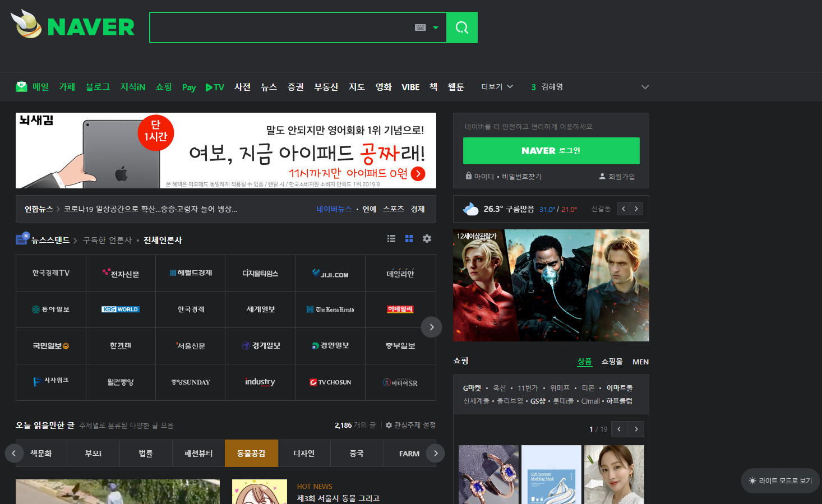Go to 블로그 service
The width and height of the screenshot is (822, 504).
coord(98,87)
